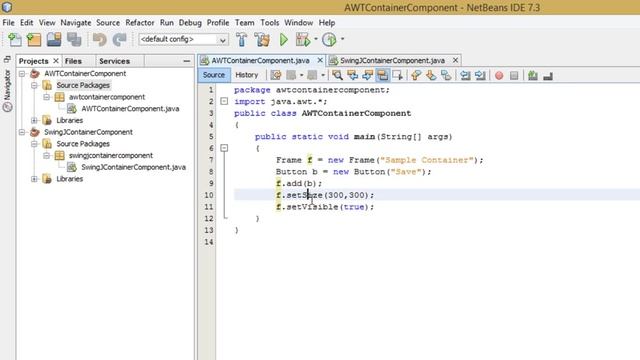Open the Refactor menu
This screenshot has height=360, width=640.
140,23
